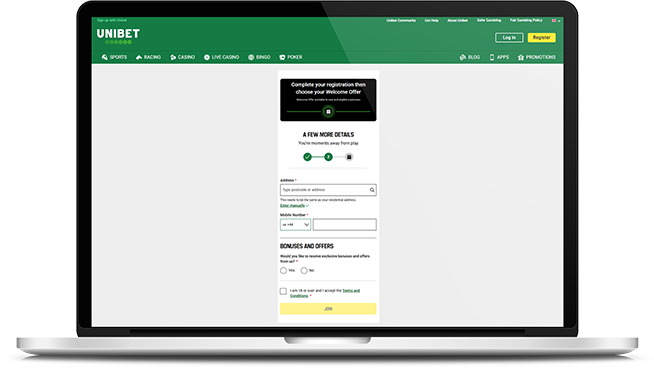654x368 pixels.
Task: Click the address search magnifier icon
Action: coord(372,190)
